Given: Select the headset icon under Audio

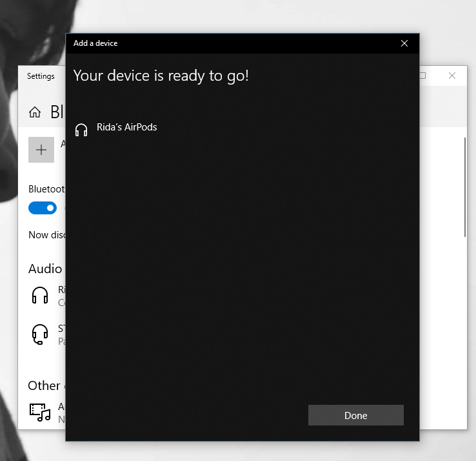Looking at the screenshot, I should 40,334.
